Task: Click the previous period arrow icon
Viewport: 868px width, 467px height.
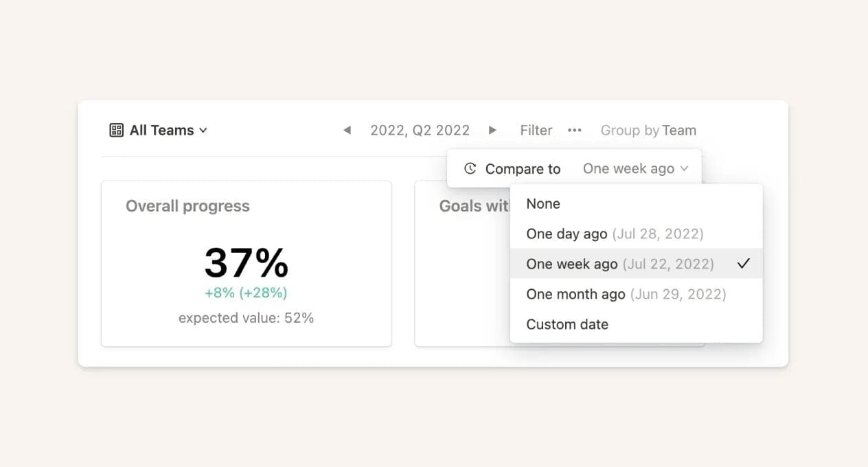Action: (347, 130)
